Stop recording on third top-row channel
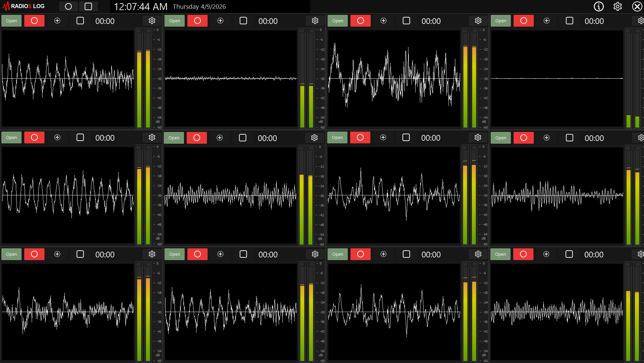The width and height of the screenshot is (644, 363). [406, 21]
